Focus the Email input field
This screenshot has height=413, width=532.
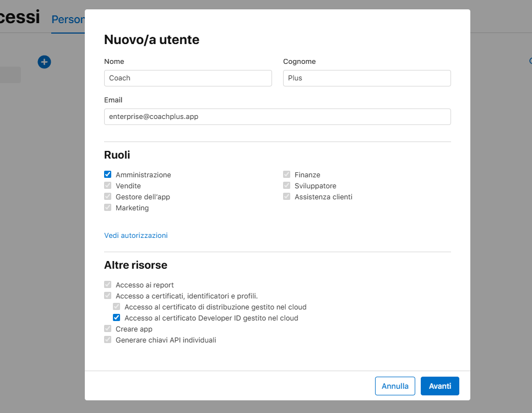[278, 117]
